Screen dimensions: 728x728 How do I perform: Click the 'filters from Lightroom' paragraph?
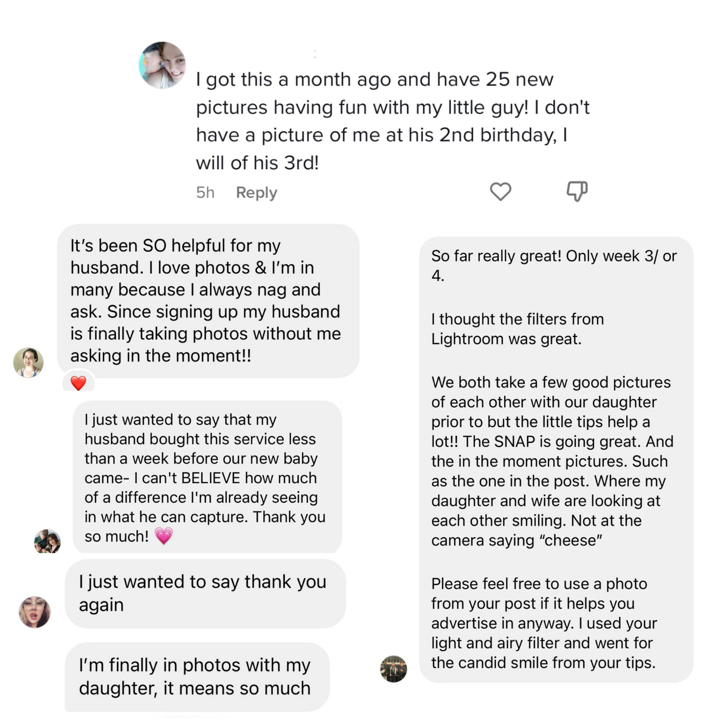point(517,329)
